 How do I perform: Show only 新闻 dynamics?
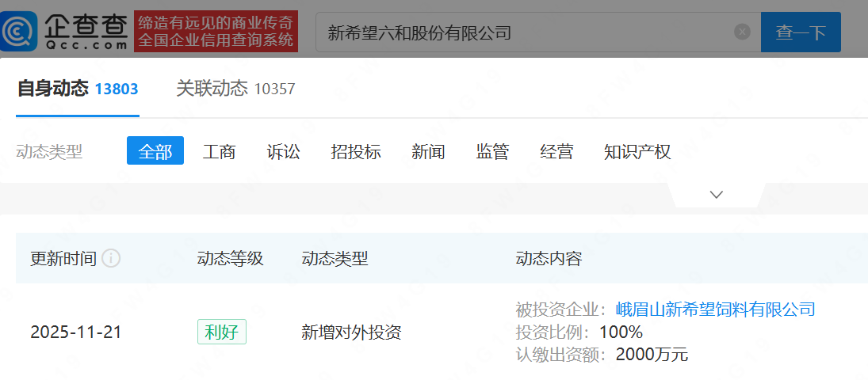pyautogui.click(x=428, y=151)
